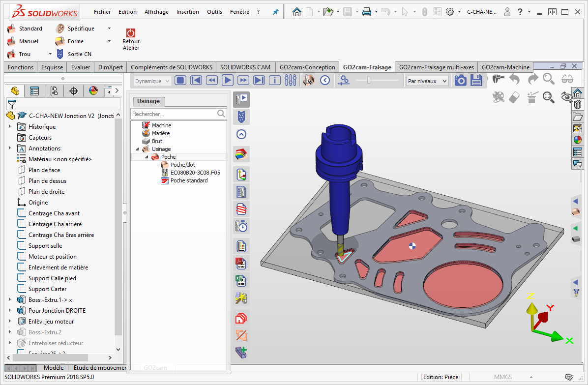This screenshot has width=588, height=385.
Task: Switch to SOLIDWORKS CAM tab
Action: click(245, 67)
